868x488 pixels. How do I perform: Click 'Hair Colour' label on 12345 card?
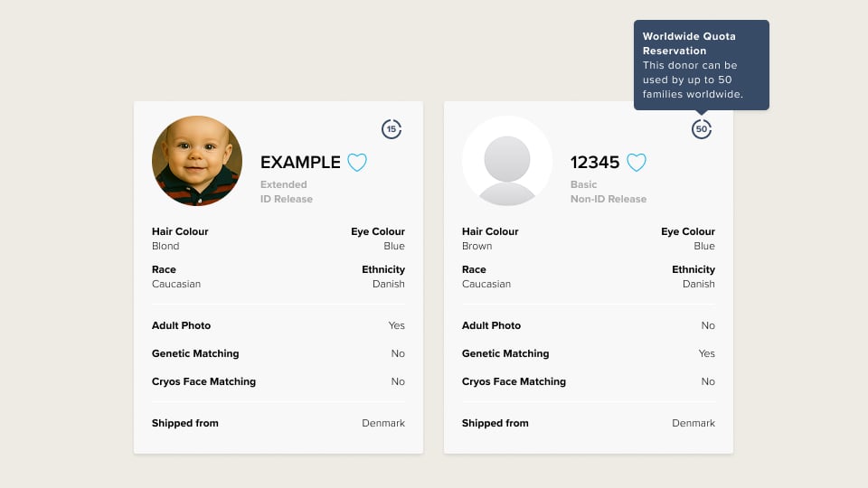490,231
